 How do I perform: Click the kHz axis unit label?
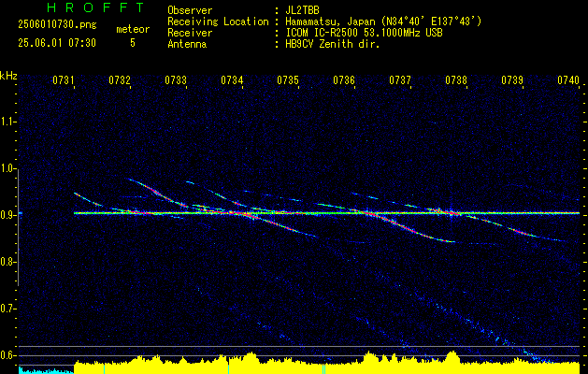(x=8, y=76)
